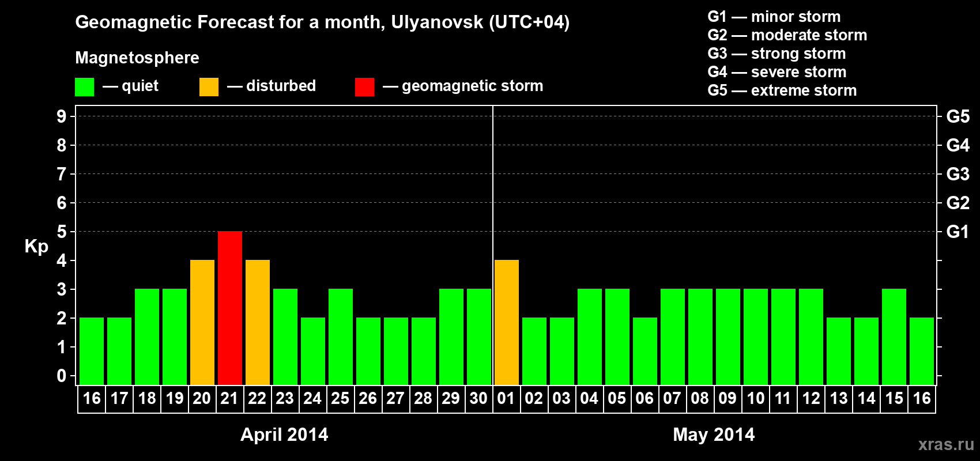Select the orange bar for April 22

pos(258,322)
